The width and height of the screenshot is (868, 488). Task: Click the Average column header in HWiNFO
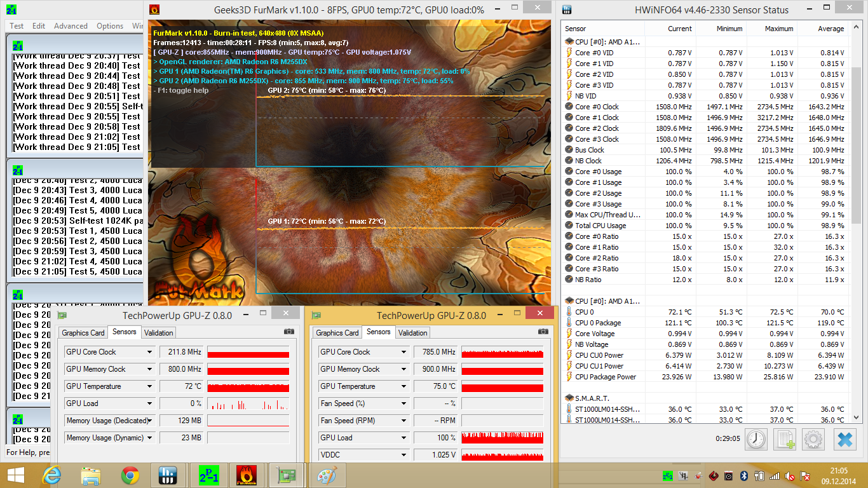coord(823,29)
